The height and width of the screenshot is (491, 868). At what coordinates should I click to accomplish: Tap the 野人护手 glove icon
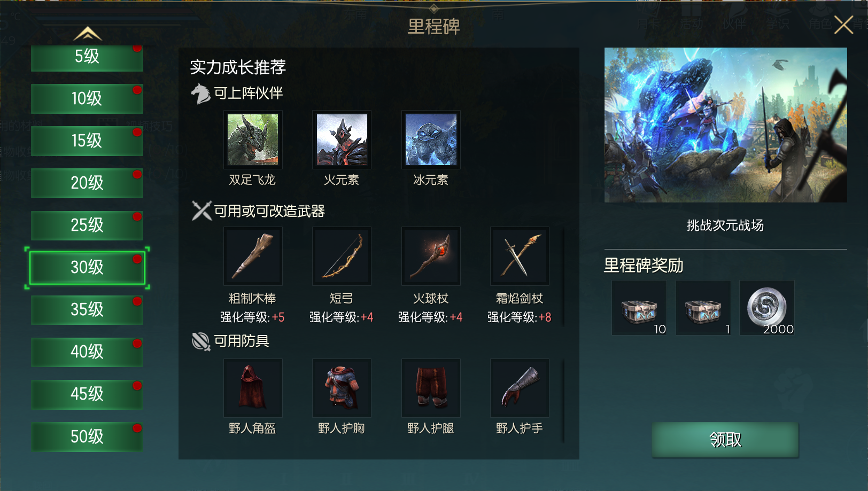point(520,388)
